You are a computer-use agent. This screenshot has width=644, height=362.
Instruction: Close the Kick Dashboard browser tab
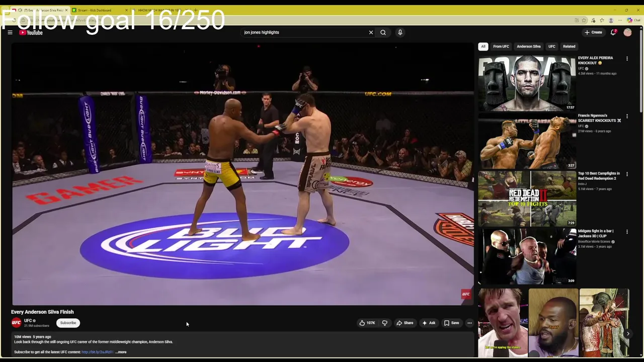pos(126,10)
